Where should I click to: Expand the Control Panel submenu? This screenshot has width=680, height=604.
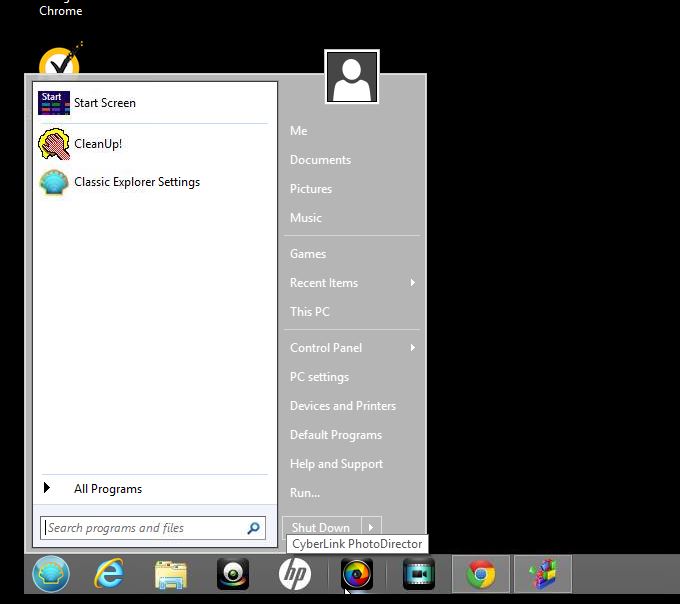coord(412,348)
